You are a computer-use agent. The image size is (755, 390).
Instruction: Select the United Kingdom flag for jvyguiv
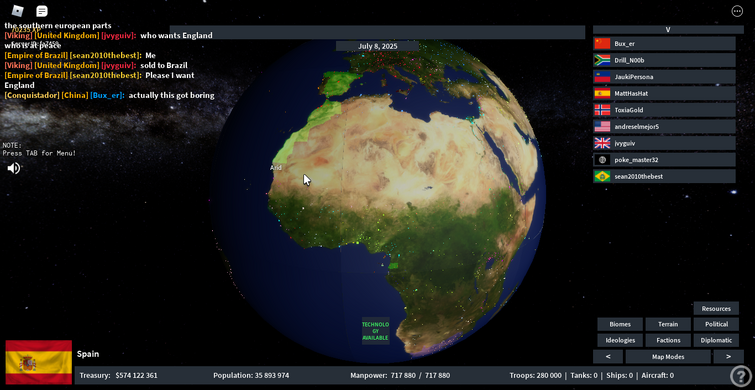point(602,143)
